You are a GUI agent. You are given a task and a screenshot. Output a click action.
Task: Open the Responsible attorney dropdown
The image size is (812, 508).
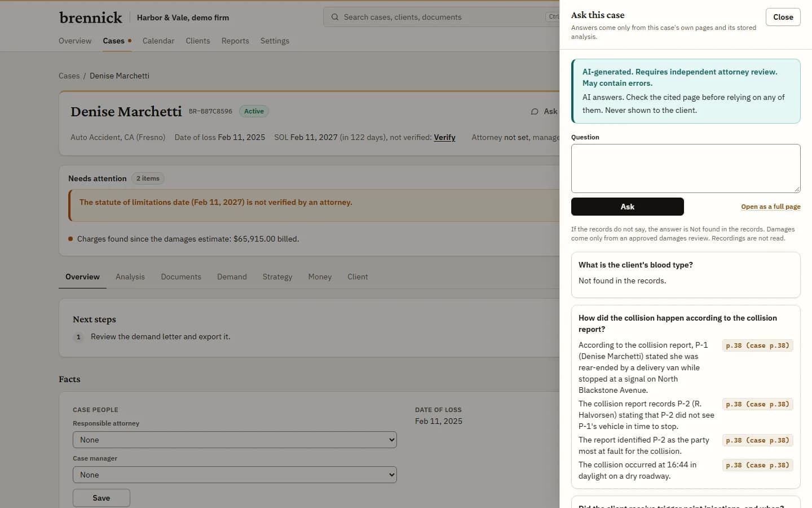[x=235, y=440]
